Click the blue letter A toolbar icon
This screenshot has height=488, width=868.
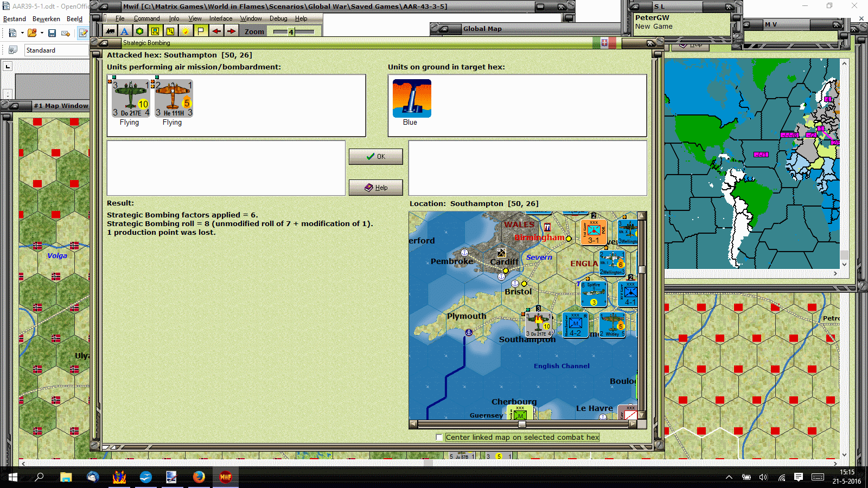pyautogui.click(x=125, y=31)
